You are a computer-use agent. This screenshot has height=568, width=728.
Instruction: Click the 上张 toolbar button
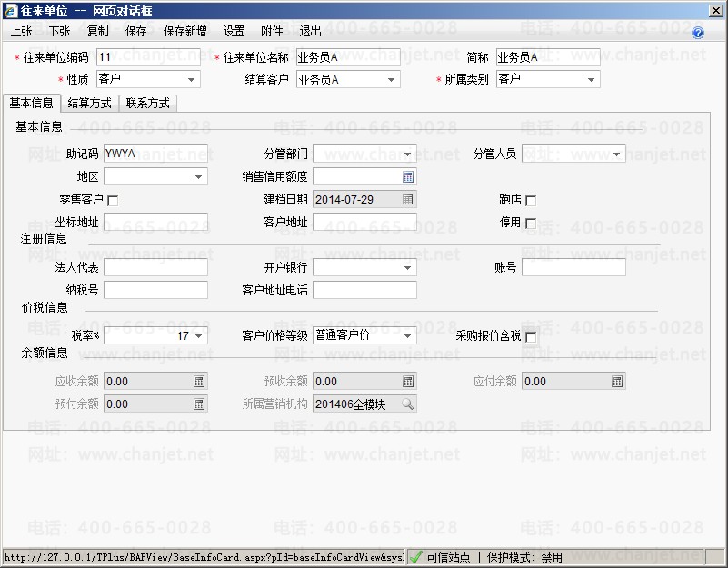(x=21, y=31)
